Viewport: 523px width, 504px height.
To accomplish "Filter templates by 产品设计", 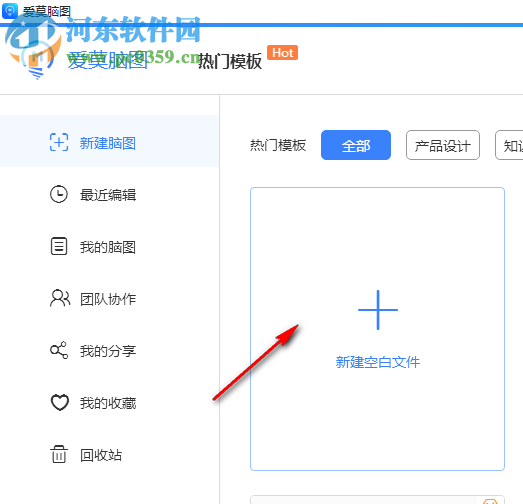I will pos(443,145).
